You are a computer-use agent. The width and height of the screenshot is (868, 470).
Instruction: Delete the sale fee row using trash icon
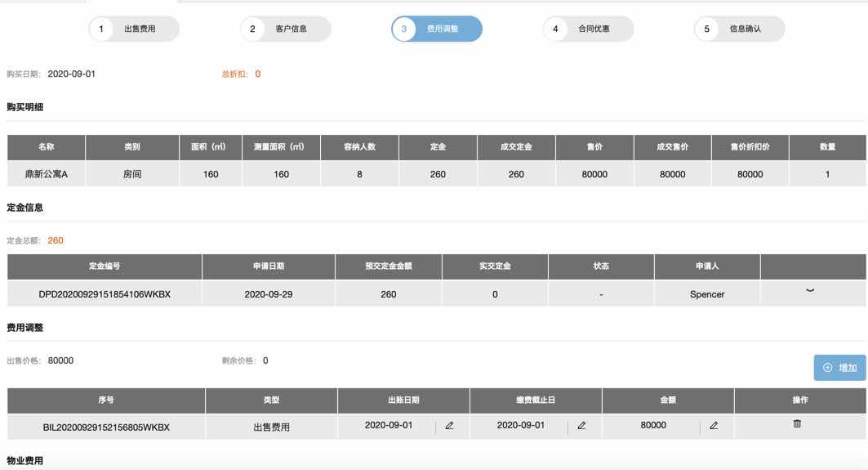797,423
